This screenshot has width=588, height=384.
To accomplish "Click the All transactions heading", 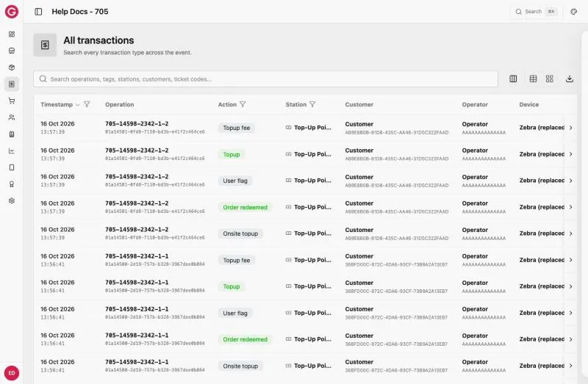I will coord(98,40).
